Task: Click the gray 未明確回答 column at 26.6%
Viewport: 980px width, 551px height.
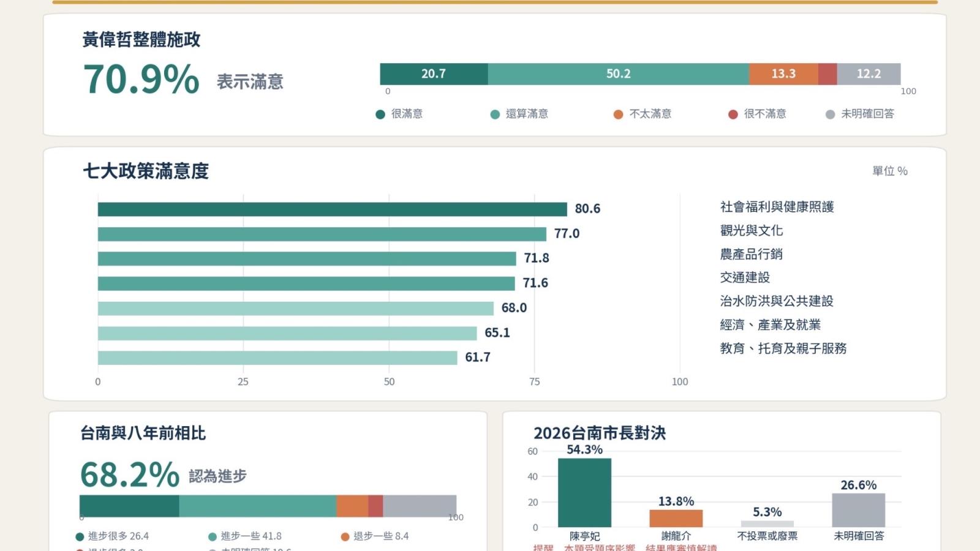Action: [859, 511]
